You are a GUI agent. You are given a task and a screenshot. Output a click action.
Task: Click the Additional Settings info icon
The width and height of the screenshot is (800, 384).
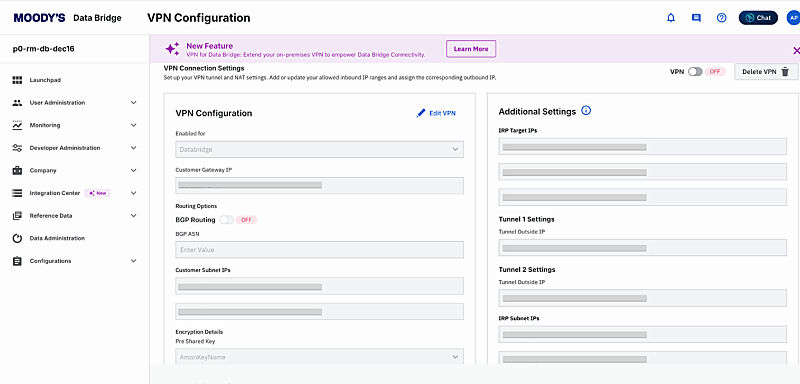point(586,111)
